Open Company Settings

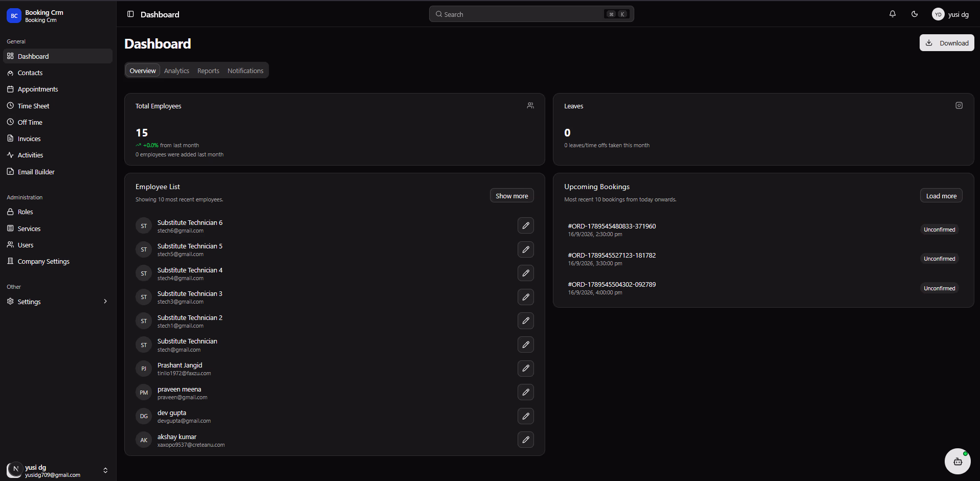coord(58,261)
